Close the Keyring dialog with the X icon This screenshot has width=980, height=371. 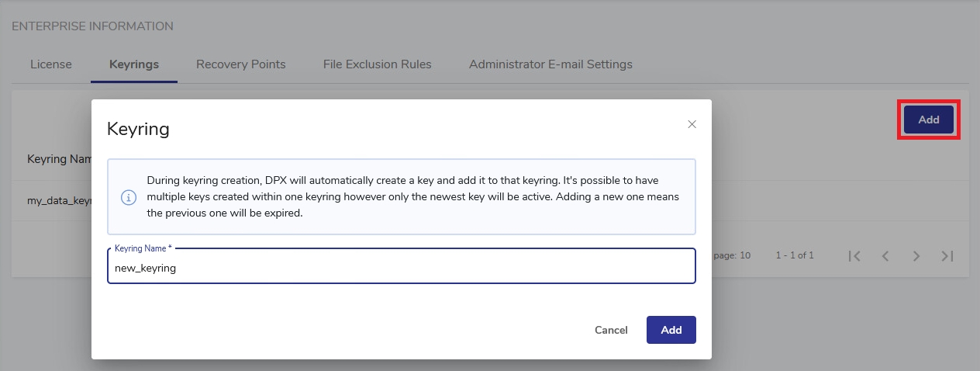[x=692, y=124]
